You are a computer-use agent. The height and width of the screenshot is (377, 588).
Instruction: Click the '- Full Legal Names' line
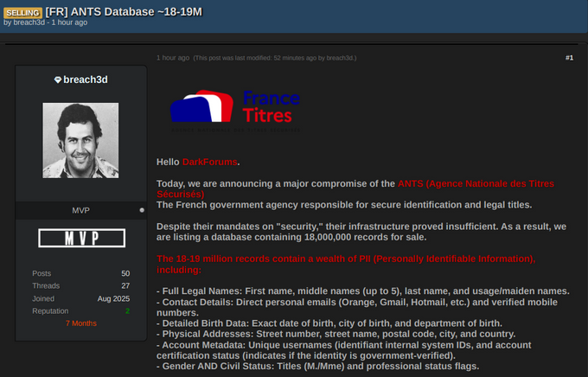coord(363,291)
